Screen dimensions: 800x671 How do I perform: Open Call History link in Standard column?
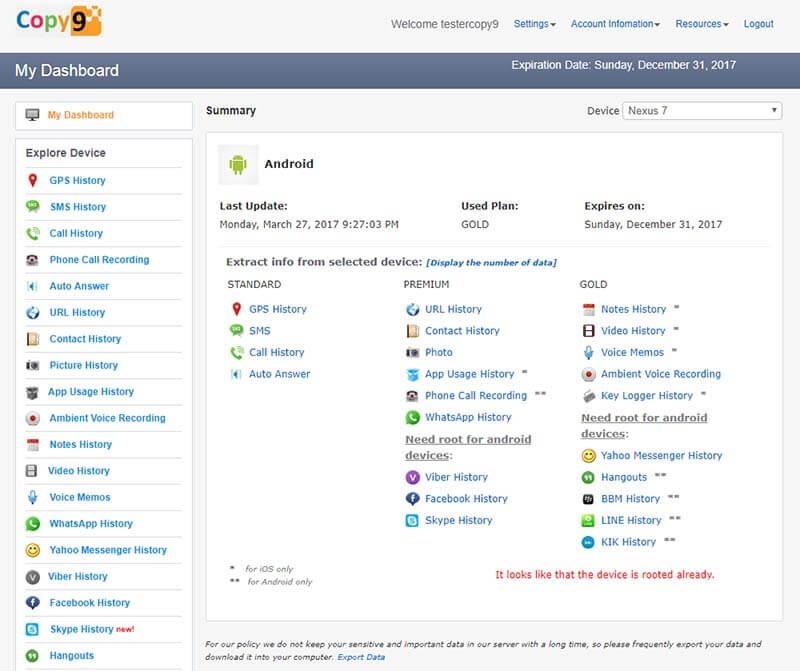click(277, 352)
